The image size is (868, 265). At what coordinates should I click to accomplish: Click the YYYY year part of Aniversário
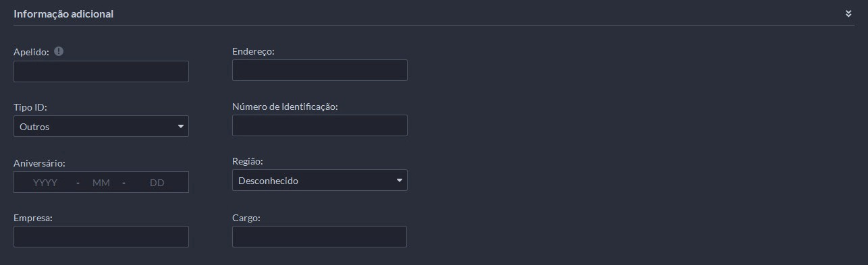(45, 183)
